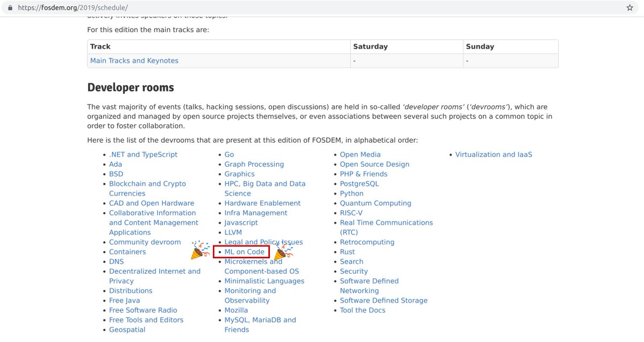The height and width of the screenshot is (342, 644).
Task: Open the RISC-V devroom link
Action: pyautogui.click(x=351, y=213)
